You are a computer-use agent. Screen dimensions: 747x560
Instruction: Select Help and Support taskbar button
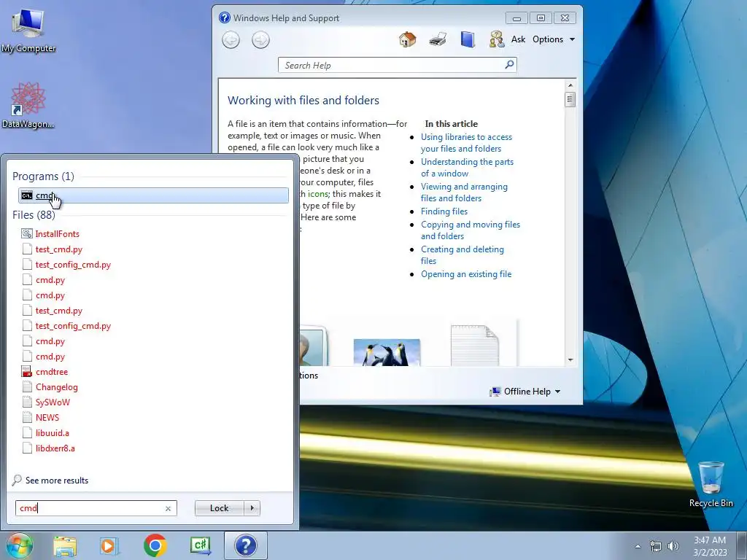click(246, 545)
